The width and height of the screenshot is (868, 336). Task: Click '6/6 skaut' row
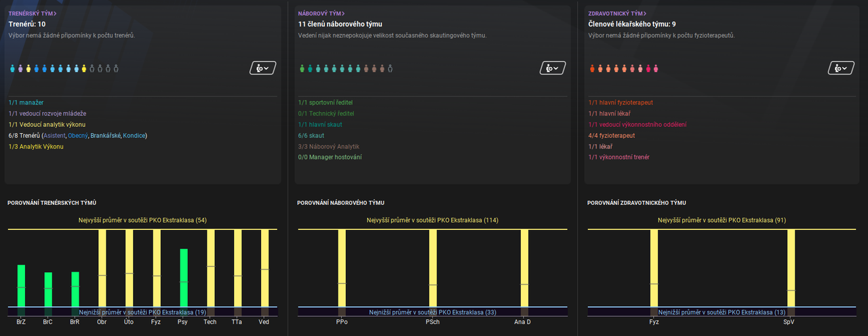click(x=311, y=136)
